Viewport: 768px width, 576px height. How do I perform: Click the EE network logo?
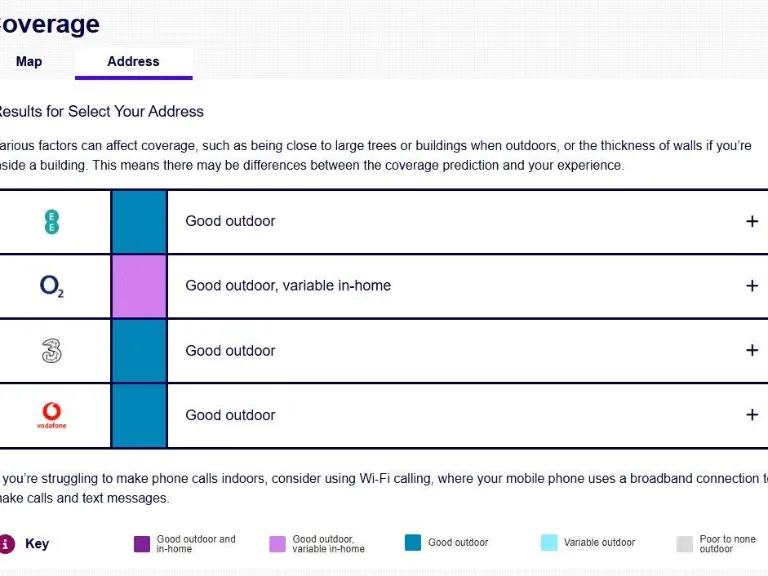tap(52, 222)
